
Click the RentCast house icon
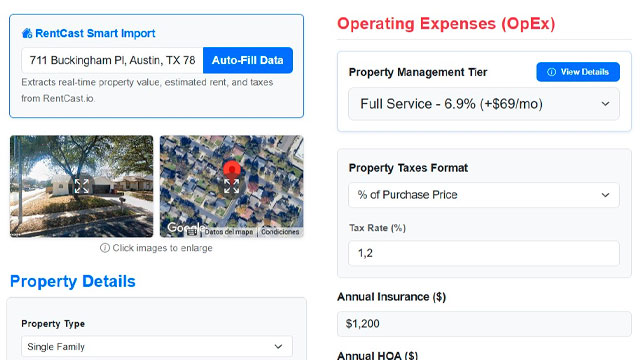(27, 33)
